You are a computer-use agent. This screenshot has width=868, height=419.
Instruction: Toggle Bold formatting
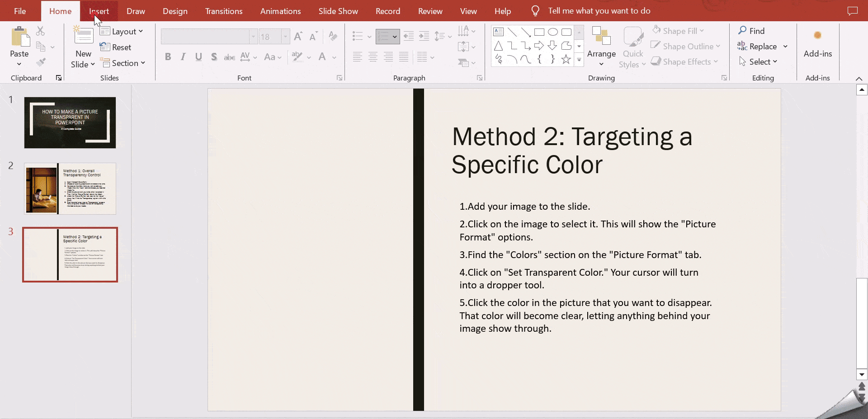(168, 57)
